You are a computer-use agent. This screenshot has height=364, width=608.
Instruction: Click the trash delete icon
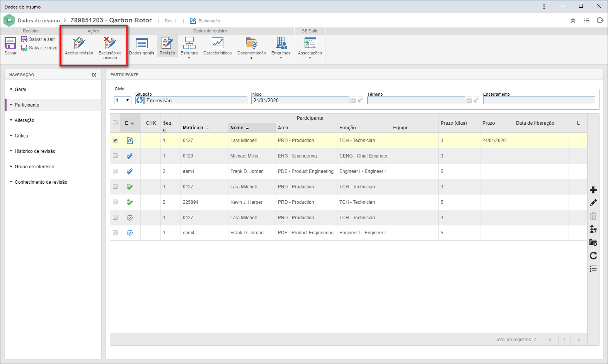coord(593,216)
